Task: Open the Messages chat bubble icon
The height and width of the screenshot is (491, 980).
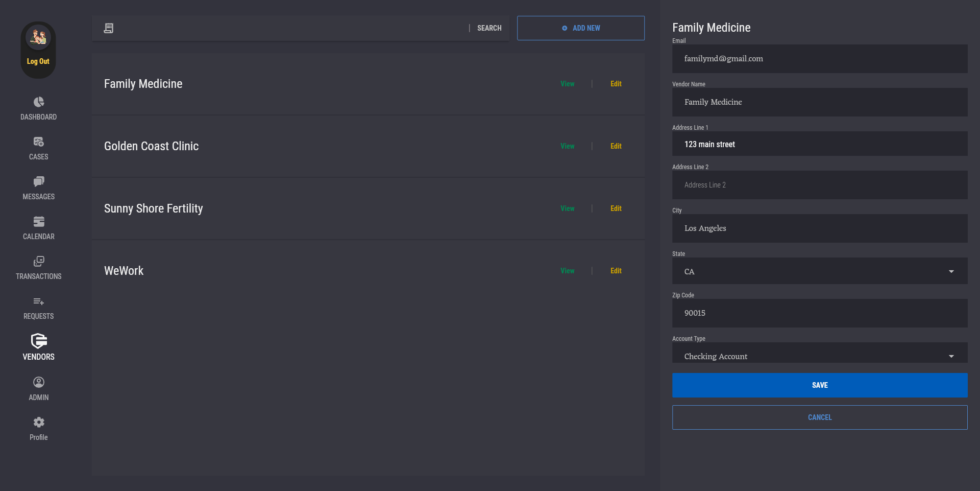Action: click(x=39, y=182)
